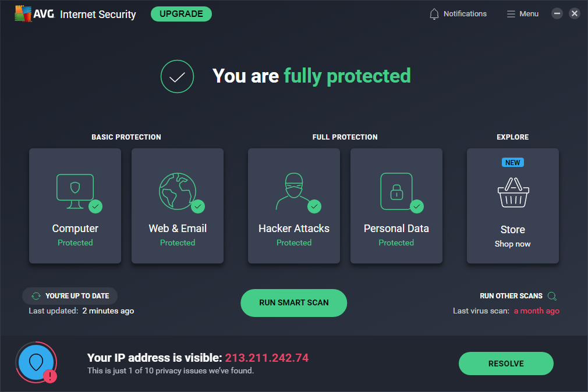
Task: Click the Run Other Scans link
Action: [x=511, y=296]
